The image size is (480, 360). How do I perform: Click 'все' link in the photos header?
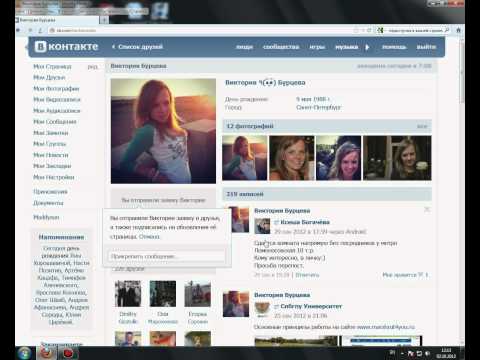click(x=422, y=127)
